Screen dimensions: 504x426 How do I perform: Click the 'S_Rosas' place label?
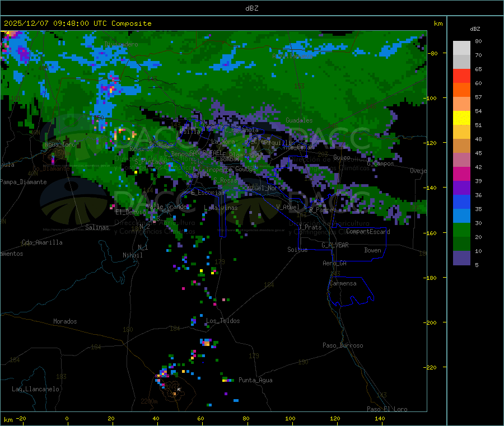[225, 180]
